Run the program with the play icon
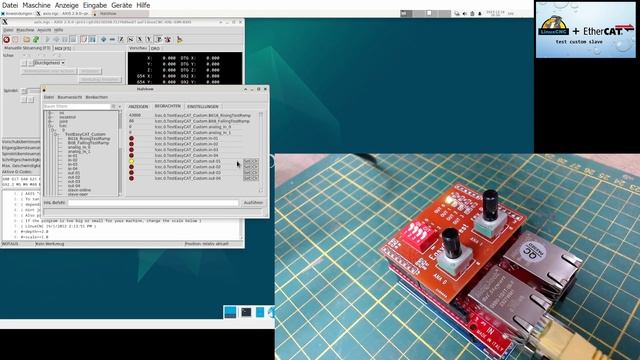The image size is (640, 360). pos(47,40)
